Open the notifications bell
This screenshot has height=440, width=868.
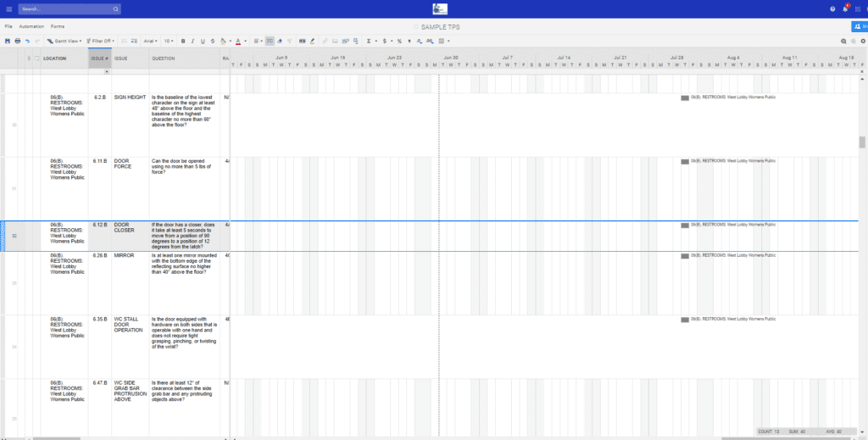pos(845,8)
